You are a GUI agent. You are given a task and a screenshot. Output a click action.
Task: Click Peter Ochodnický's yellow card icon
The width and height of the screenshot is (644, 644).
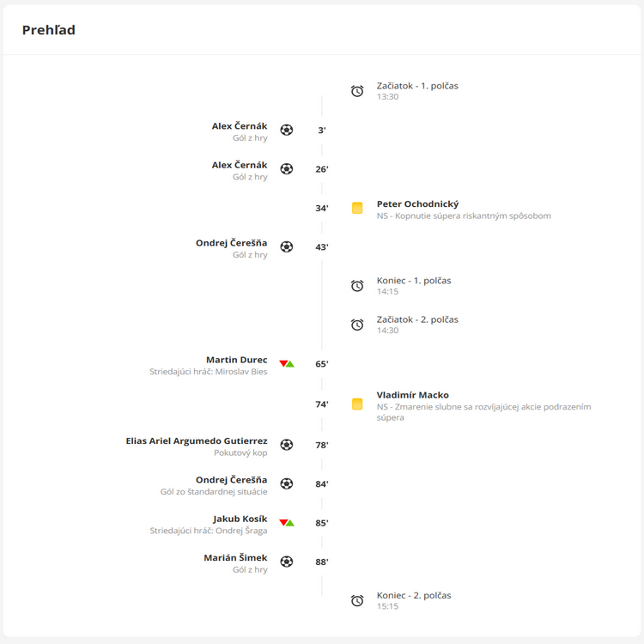(357, 208)
